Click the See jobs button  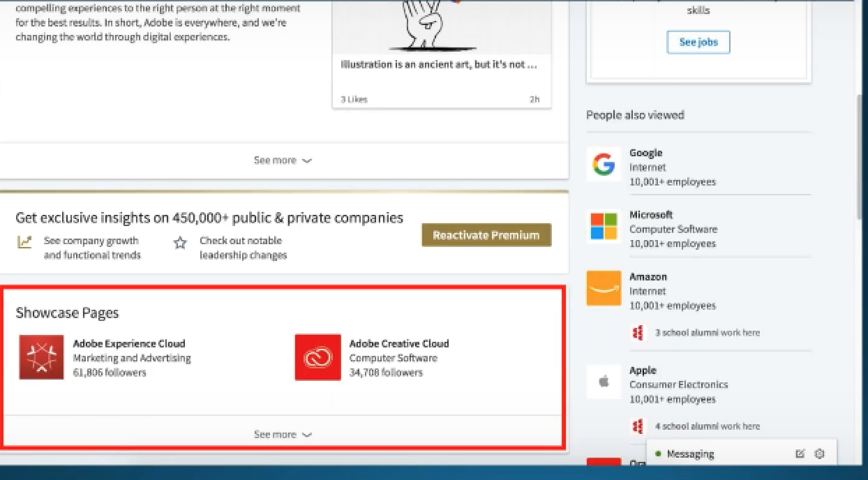[698, 42]
